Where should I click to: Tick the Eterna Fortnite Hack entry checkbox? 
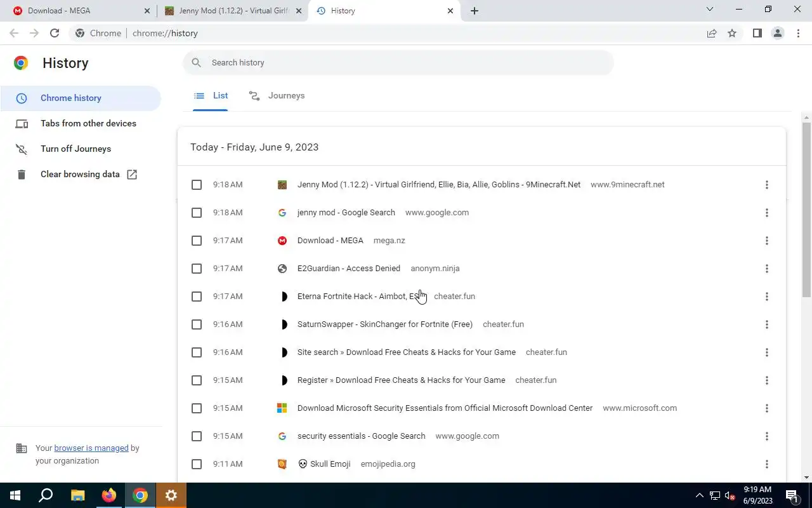click(x=197, y=297)
